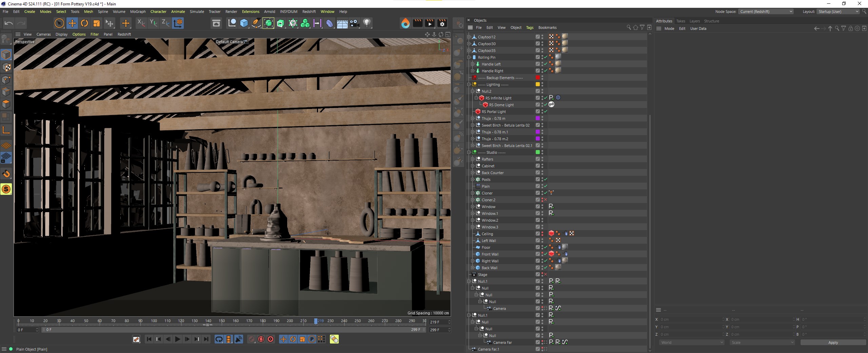Enable Cloner.2 via its red X
The image size is (868, 353).
point(546,200)
